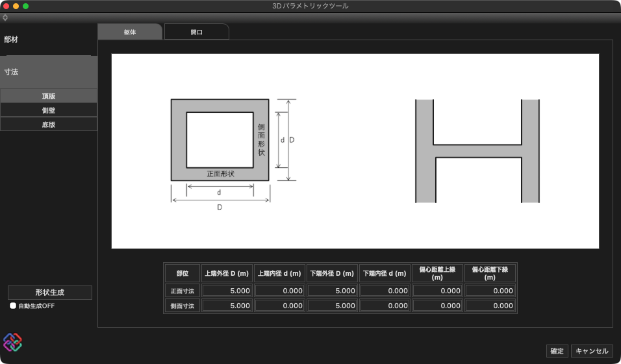This screenshot has width=621, height=364.
Task: Confirm with the 確定 button
Action: pos(557,351)
